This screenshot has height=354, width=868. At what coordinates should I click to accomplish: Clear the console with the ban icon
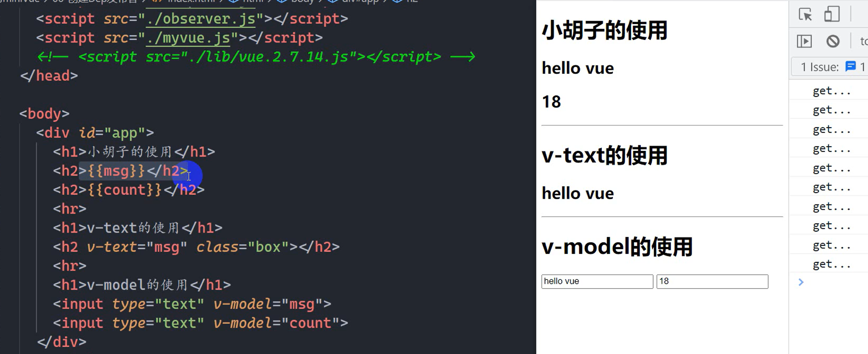click(833, 41)
